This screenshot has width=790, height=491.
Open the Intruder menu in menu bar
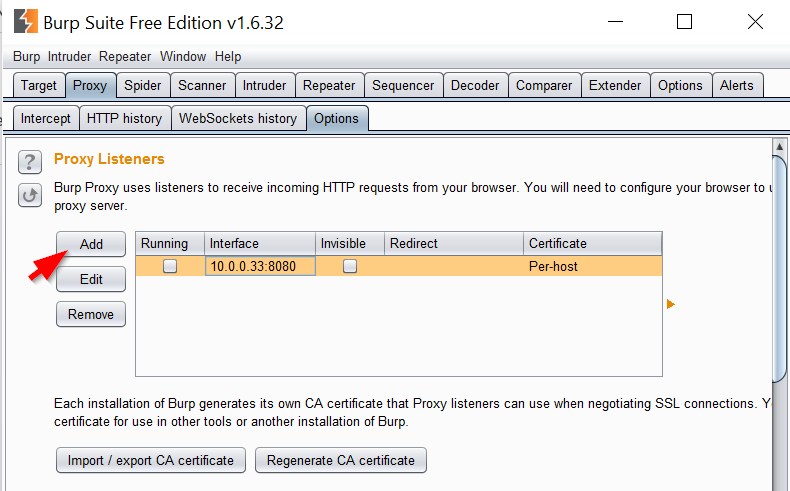(x=70, y=56)
